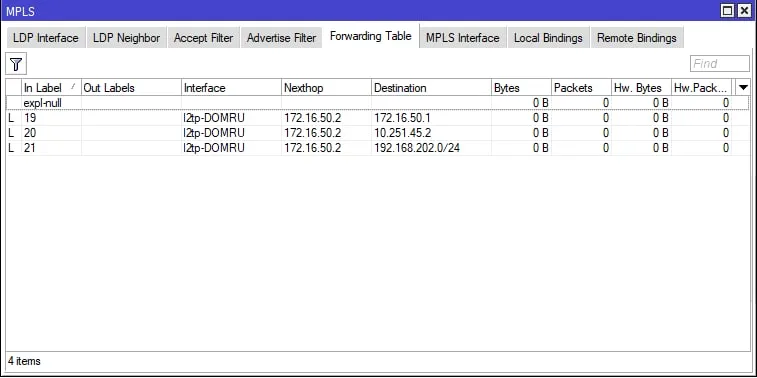Go to the Advertise Filter tab
Viewport: 757px width, 378px height.
tap(281, 38)
